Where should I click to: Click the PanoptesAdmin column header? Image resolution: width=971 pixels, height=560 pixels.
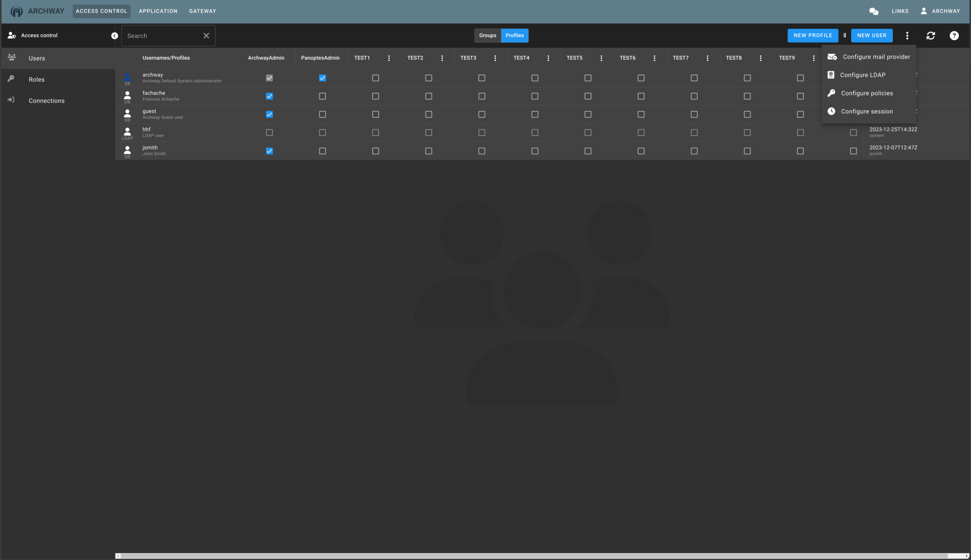(x=320, y=58)
